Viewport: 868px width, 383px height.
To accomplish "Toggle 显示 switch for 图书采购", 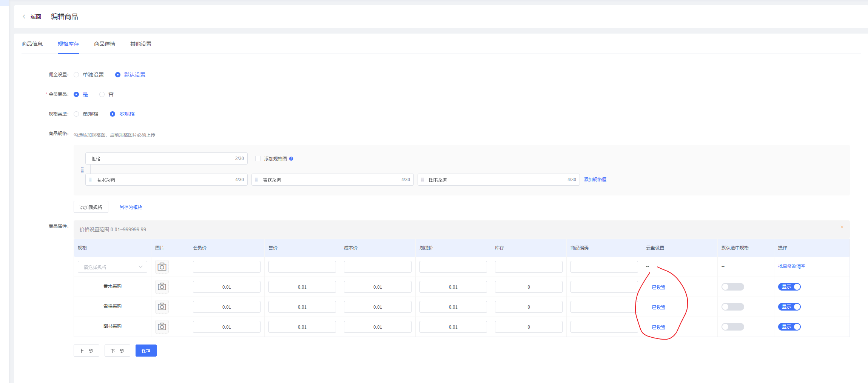I will pos(789,327).
